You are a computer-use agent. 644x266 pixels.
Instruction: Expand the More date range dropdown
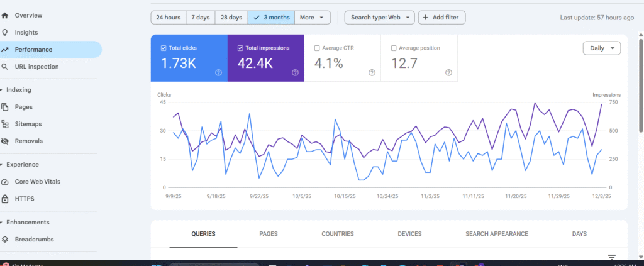pyautogui.click(x=314, y=18)
